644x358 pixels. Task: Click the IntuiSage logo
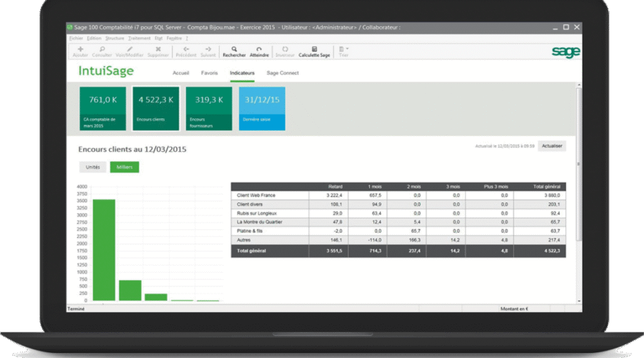click(106, 71)
